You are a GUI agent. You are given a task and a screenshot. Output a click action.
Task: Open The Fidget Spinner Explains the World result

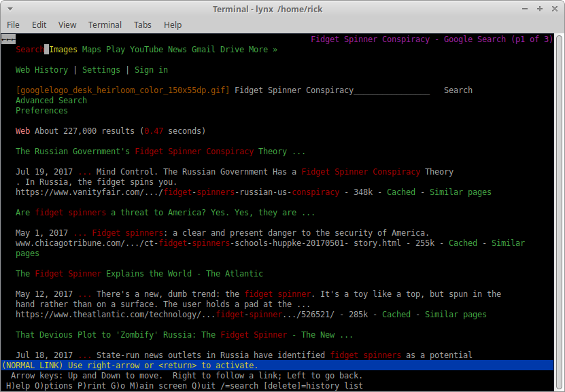click(139, 274)
